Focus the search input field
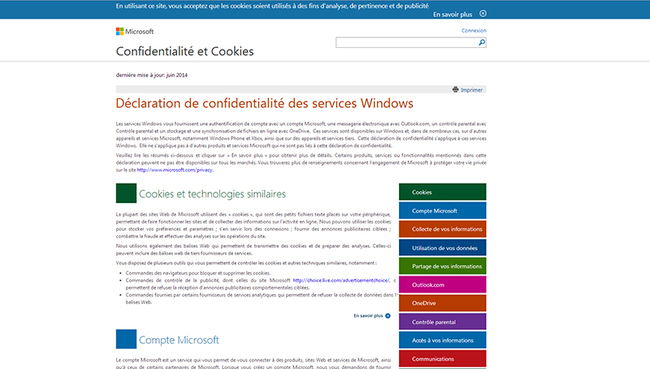This screenshot has height=369, width=650. click(407, 42)
